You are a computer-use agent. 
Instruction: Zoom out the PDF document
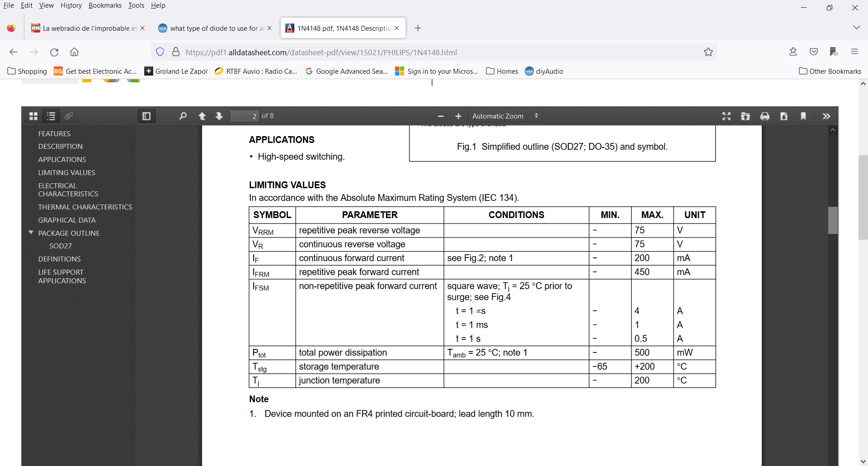[x=441, y=116]
